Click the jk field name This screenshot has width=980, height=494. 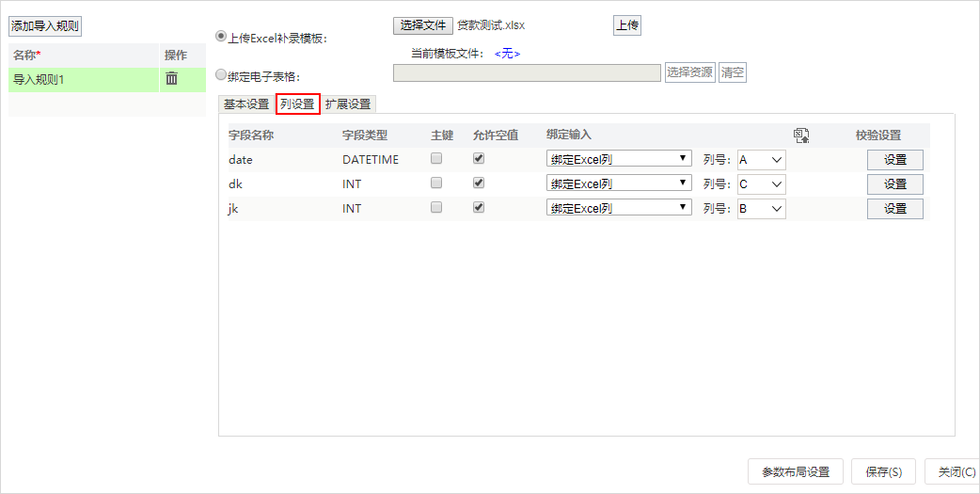point(233,208)
